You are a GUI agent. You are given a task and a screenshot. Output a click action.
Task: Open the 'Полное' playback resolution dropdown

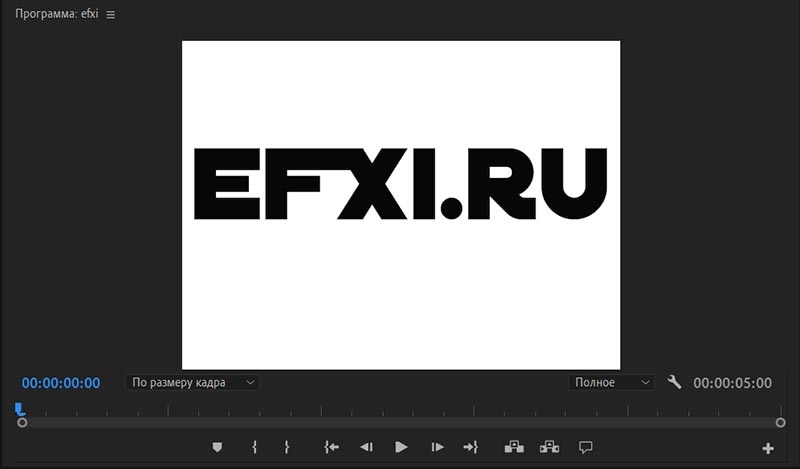pos(611,383)
